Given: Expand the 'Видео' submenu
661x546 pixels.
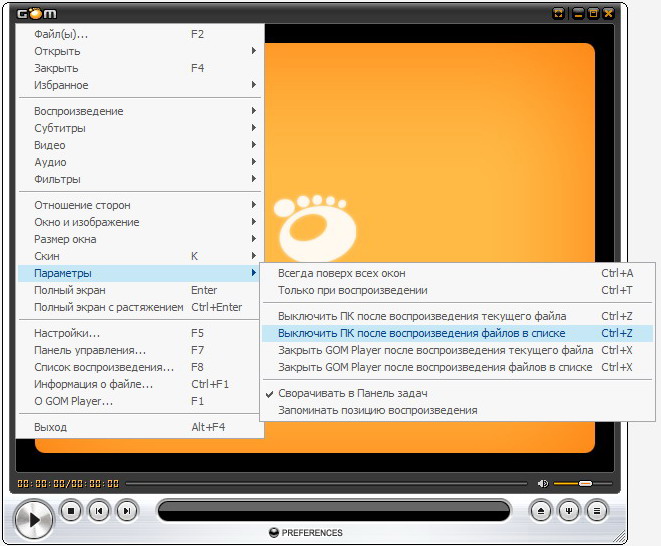Looking at the screenshot, I should (139, 145).
